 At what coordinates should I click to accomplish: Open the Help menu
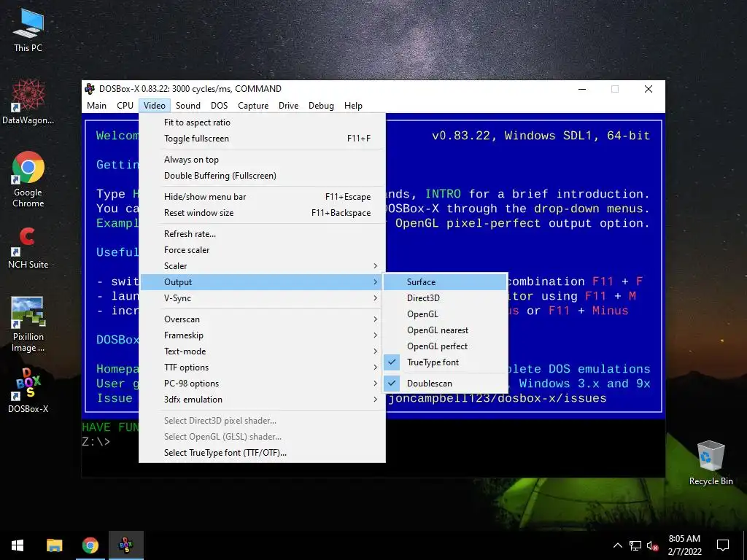pos(354,106)
